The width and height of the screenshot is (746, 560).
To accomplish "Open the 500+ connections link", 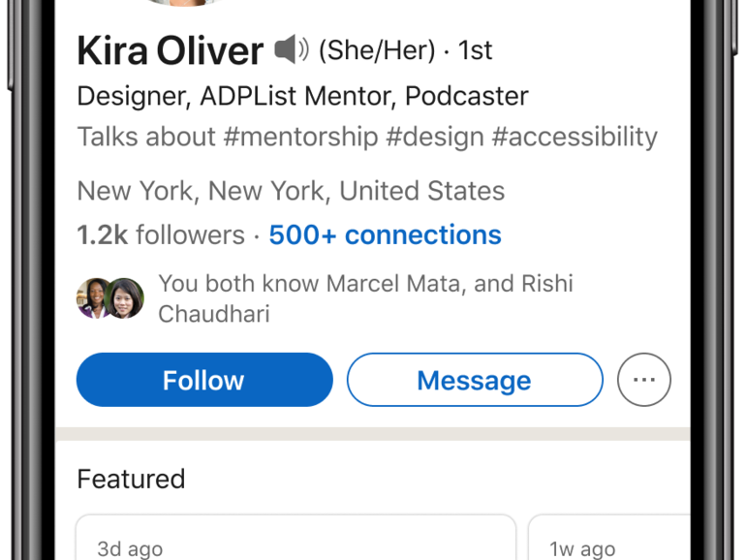I will (385, 234).
